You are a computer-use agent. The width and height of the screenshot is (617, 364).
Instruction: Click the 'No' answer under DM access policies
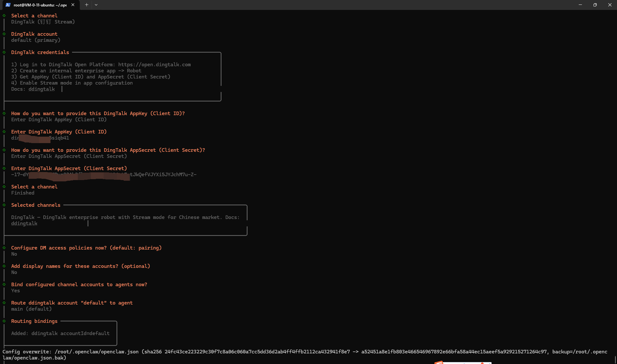click(x=14, y=254)
